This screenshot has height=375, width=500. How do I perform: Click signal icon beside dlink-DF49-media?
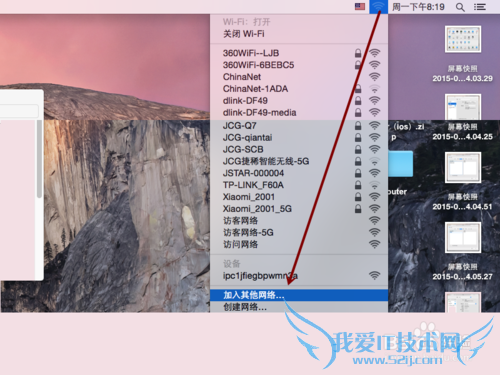pyautogui.click(x=375, y=113)
